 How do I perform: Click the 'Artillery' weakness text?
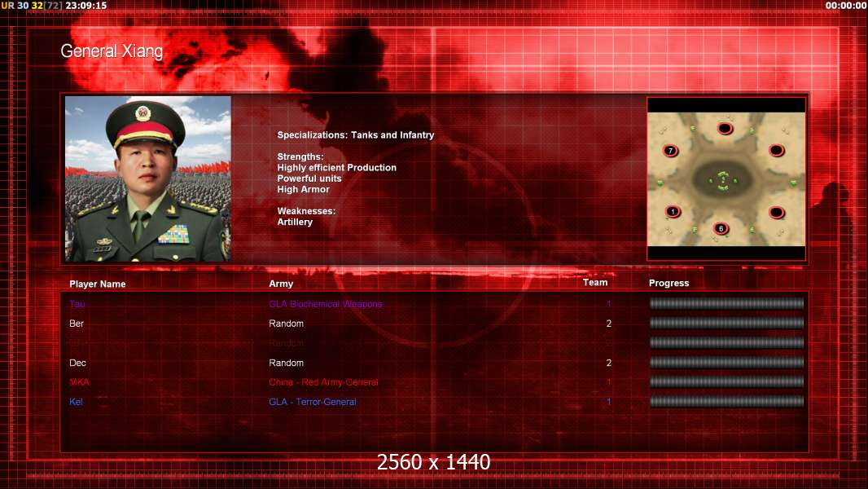click(x=295, y=222)
